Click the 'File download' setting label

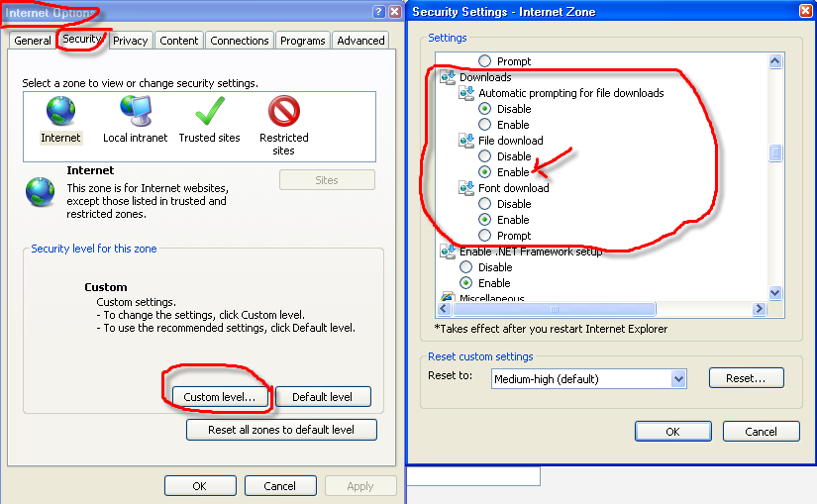tap(511, 141)
